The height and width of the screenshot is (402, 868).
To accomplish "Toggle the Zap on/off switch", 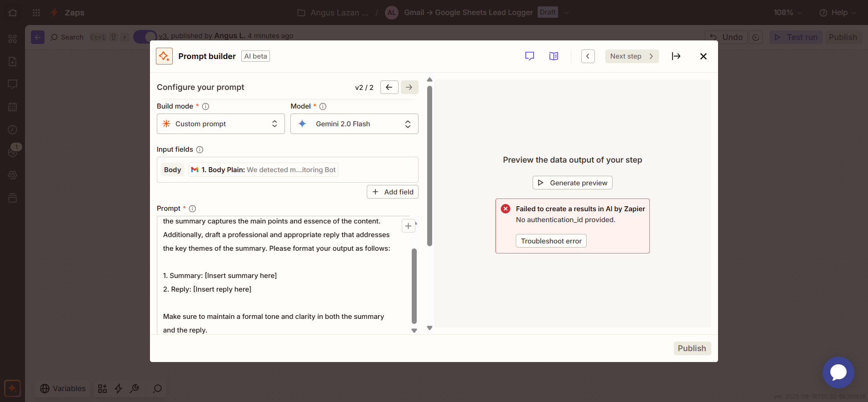I will 145,37.
